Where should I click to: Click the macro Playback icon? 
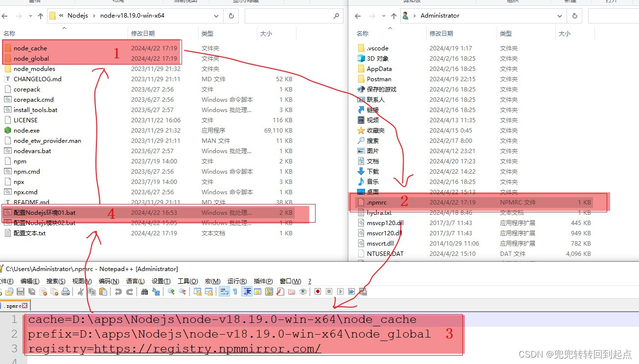[x=341, y=292]
